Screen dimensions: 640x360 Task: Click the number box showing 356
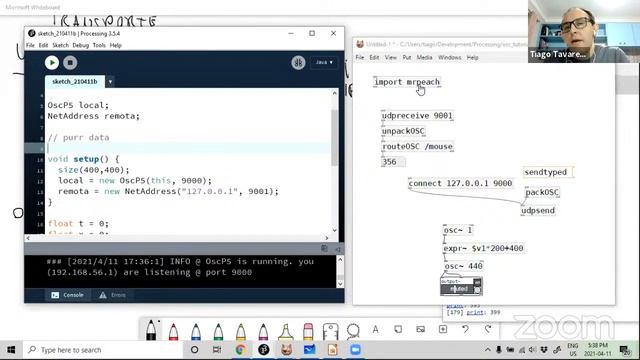393,162
